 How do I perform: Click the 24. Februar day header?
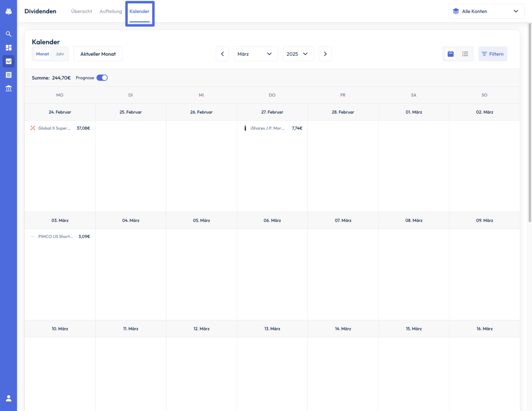60,112
